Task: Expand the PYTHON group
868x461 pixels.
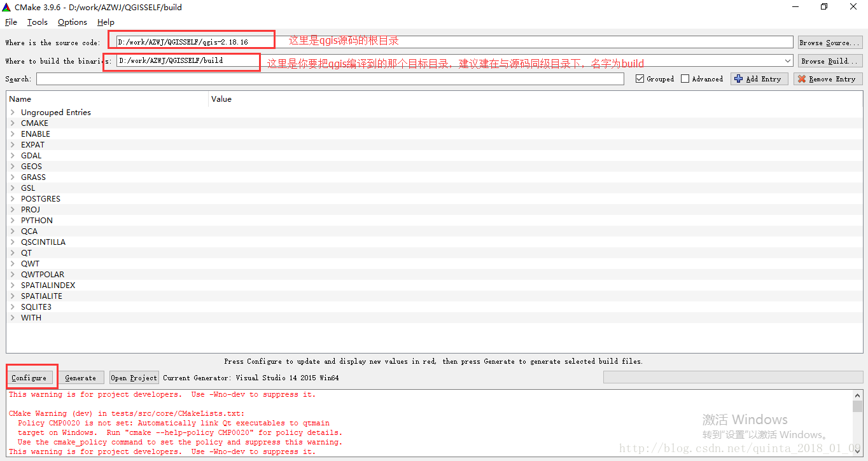Action: [x=13, y=221]
